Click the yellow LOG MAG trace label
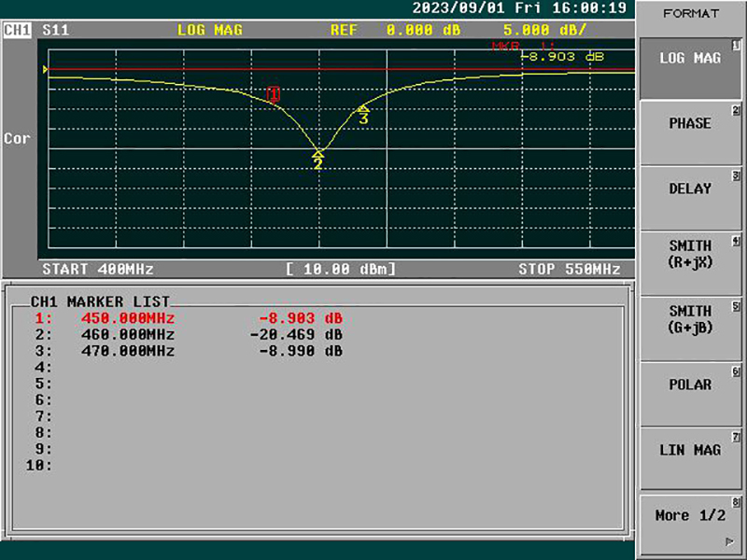The height and width of the screenshot is (560, 747). [209, 30]
